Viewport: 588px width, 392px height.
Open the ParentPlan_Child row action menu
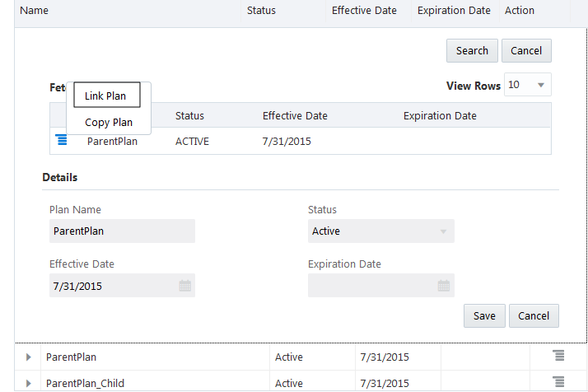point(558,382)
